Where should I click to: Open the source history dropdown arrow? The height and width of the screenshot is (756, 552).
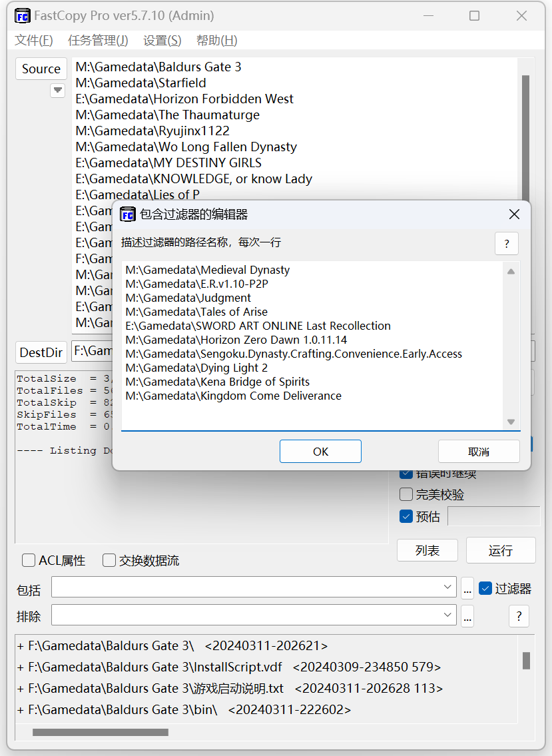[x=58, y=90]
